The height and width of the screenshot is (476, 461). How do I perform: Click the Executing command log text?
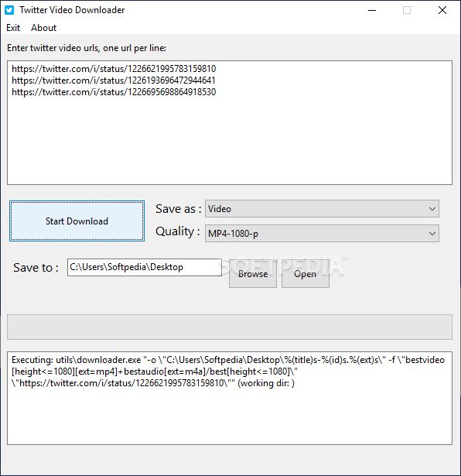click(x=228, y=372)
